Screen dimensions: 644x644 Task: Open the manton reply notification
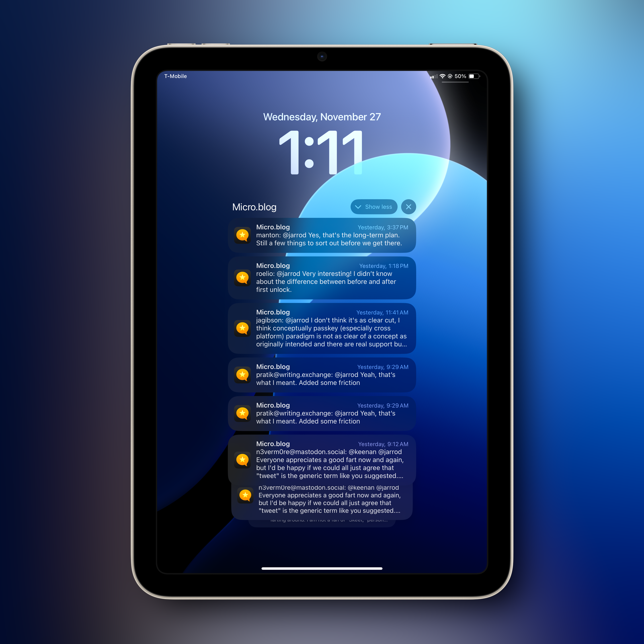click(321, 236)
